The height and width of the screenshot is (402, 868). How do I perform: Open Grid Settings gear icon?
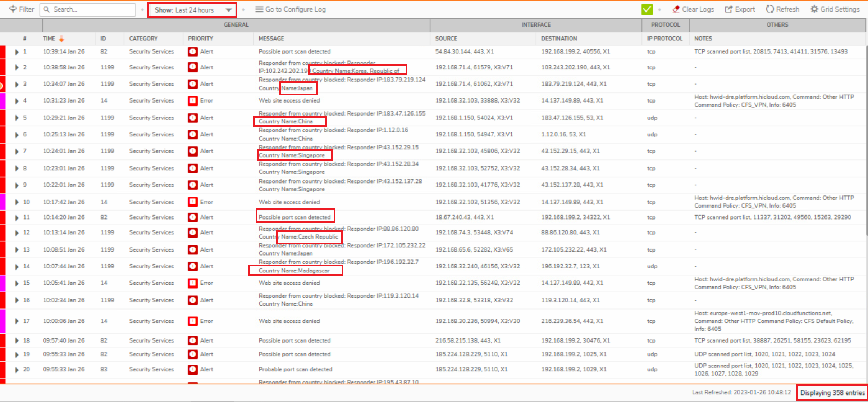(814, 9)
